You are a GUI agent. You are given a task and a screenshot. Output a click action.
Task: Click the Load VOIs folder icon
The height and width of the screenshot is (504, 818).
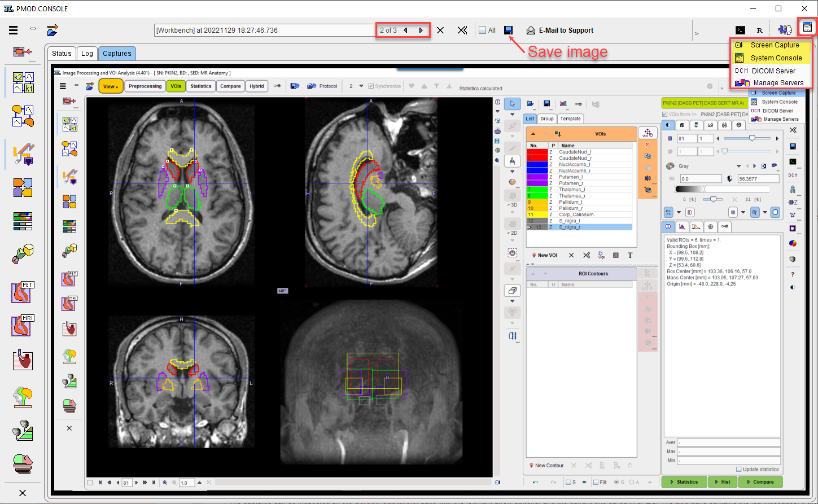pyautogui.click(x=531, y=104)
